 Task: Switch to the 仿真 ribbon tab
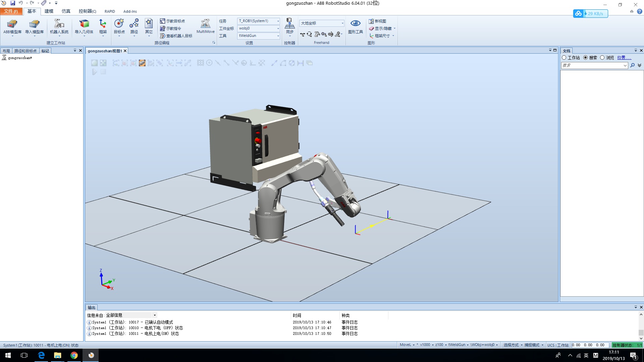click(x=66, y=11)
